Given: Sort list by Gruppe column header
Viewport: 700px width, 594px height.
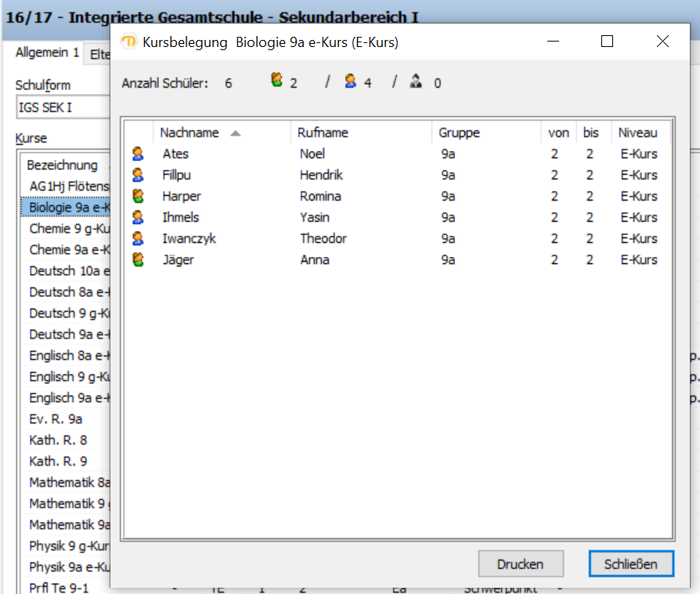Looking at the screenshot, I should (459, 133).
